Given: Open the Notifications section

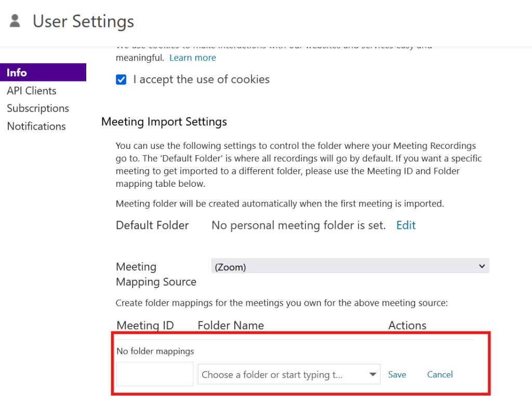Looking at the screenshot, I should point(36,126).
